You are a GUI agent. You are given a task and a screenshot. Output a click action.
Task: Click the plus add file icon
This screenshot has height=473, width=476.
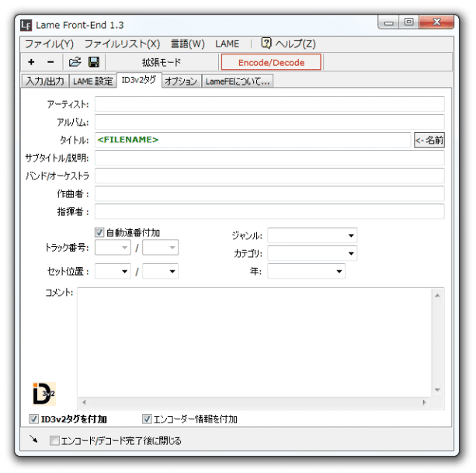point(31,62)
